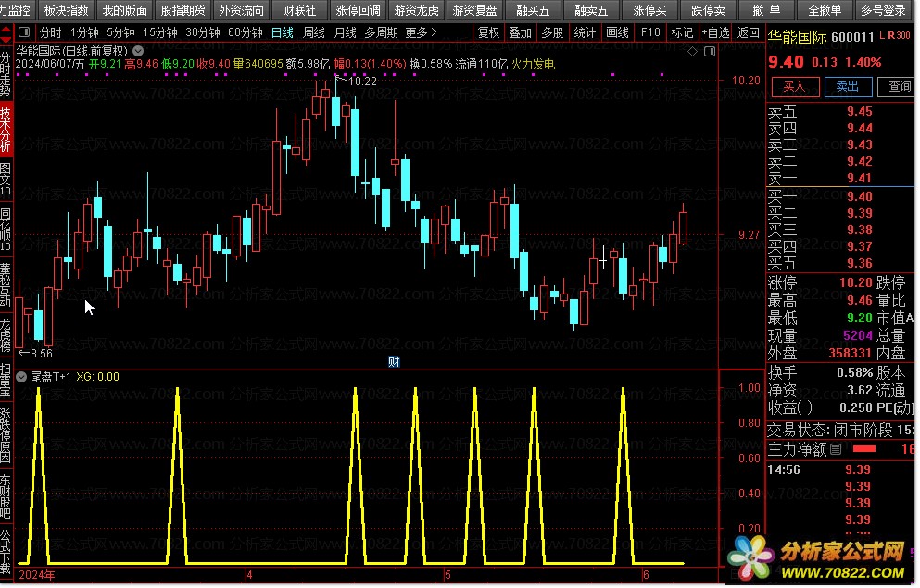Viewport: 920px width, 588px height.
Task: Click the 查询 query button
Action: [898, 87]
